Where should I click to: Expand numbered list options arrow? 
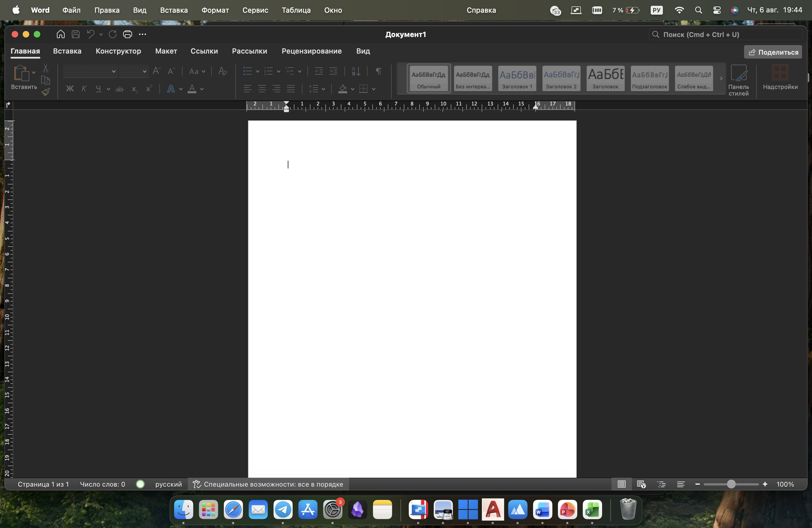click(x=278, y=71)
